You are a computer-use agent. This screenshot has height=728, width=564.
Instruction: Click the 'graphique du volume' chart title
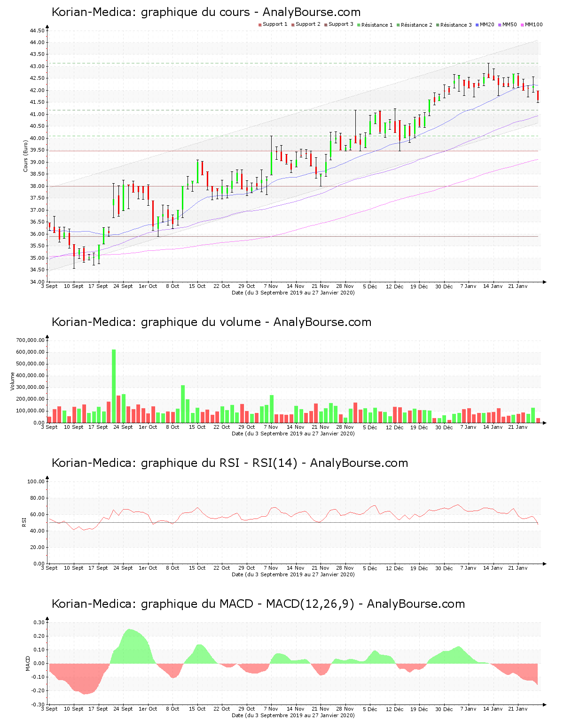click(x=211, y=322)
